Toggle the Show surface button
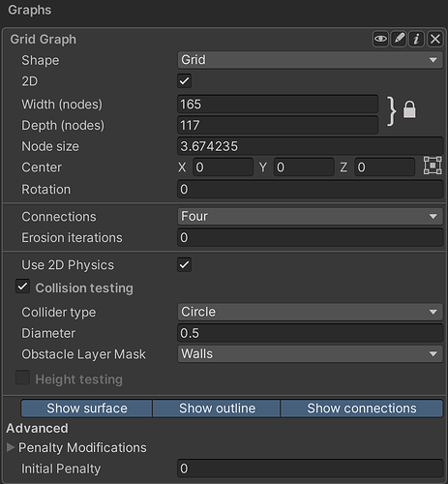Viewport: 448px width, 484px height. coord(87,408)
